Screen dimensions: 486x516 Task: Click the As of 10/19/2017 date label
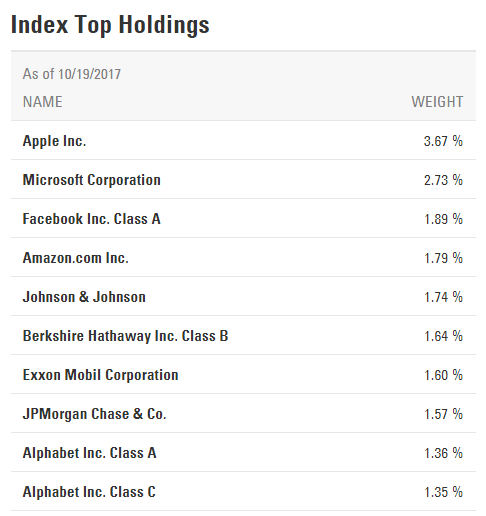click(x=72, y=74)
